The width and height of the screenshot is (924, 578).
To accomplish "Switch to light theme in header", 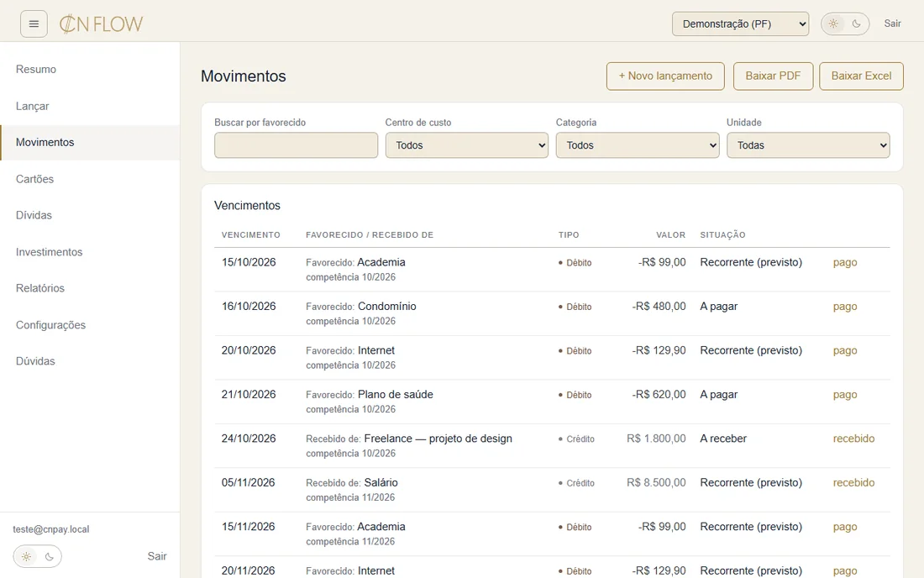I will click(833, 24).
